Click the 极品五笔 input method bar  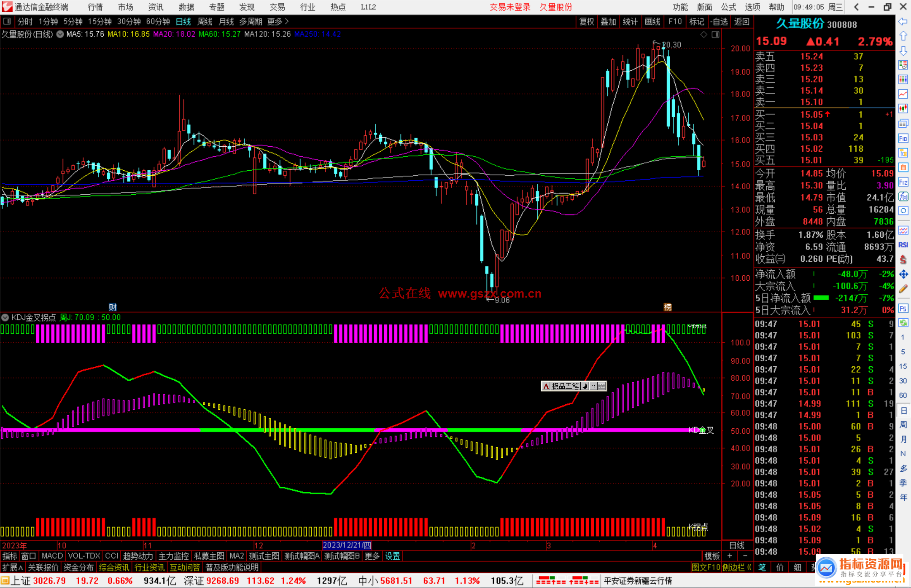(x=574, y=386)
